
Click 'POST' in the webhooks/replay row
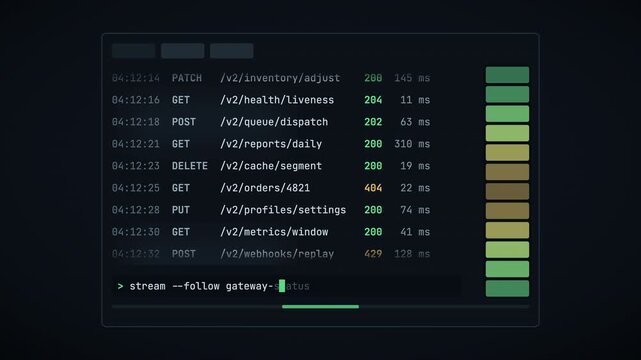pos(184,254)
